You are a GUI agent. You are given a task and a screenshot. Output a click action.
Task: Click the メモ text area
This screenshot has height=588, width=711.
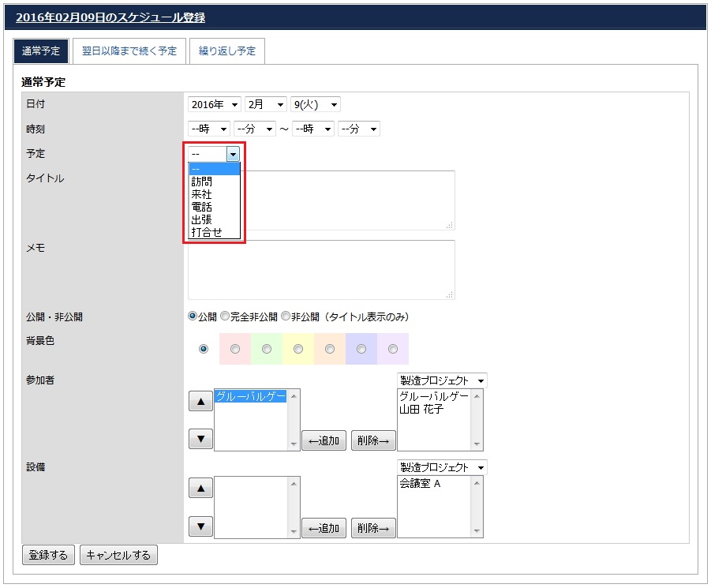[x=321, y=270]
